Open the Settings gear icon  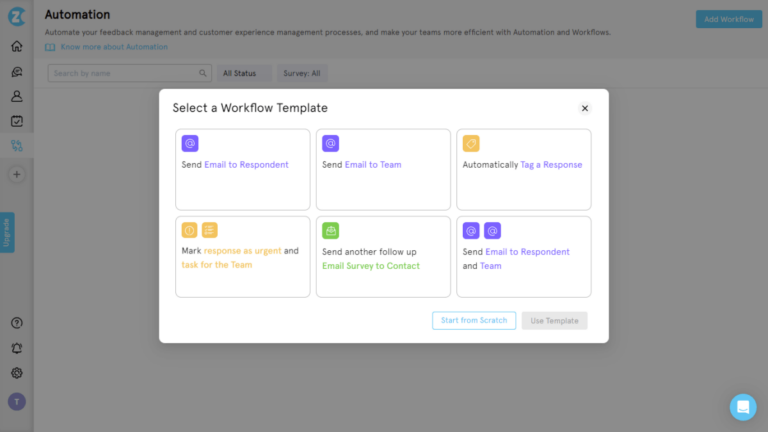[17, 373]
